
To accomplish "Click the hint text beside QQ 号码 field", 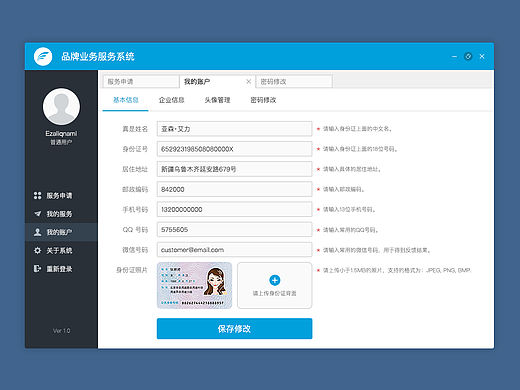I will pos(350,230).
